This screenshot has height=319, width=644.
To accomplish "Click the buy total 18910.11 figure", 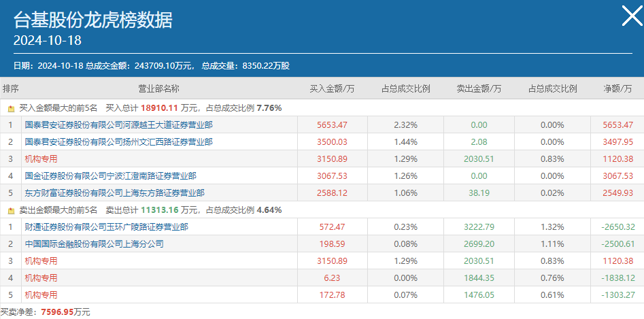I will click(159, 108).
